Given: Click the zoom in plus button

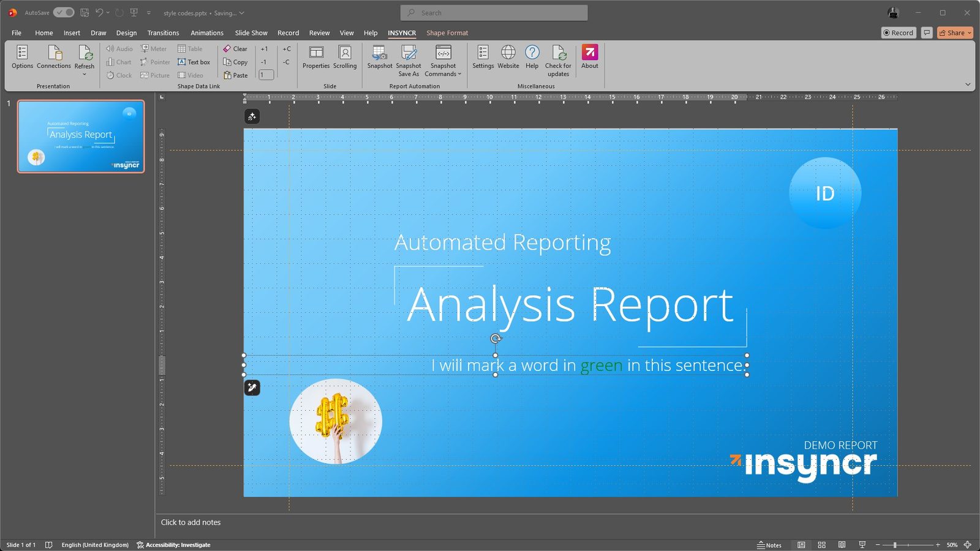Looking at the screenshot, I should [x=937, y=545].
